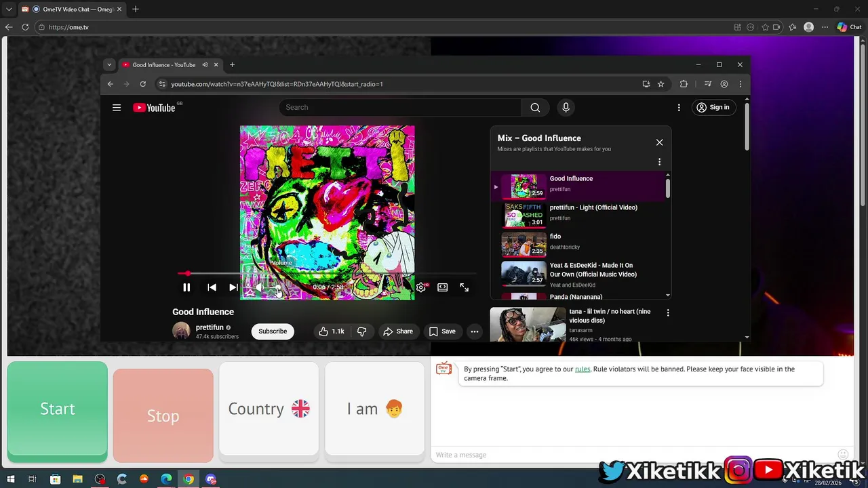Close the OmeTV Video Chat tab
The image size is (868, 488).
pos(119,9)
